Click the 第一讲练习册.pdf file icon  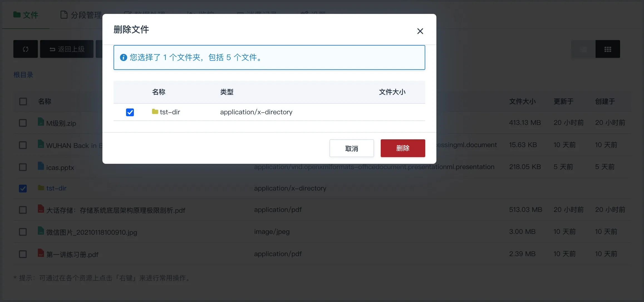pos(41,253)
